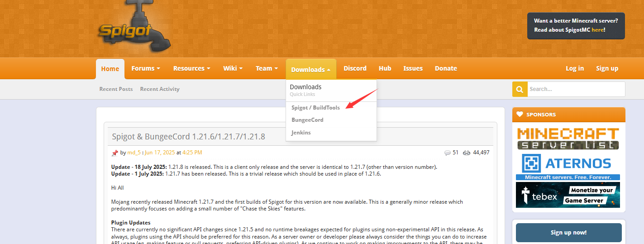Open the Tebex sponsor banner

[568, 195]
